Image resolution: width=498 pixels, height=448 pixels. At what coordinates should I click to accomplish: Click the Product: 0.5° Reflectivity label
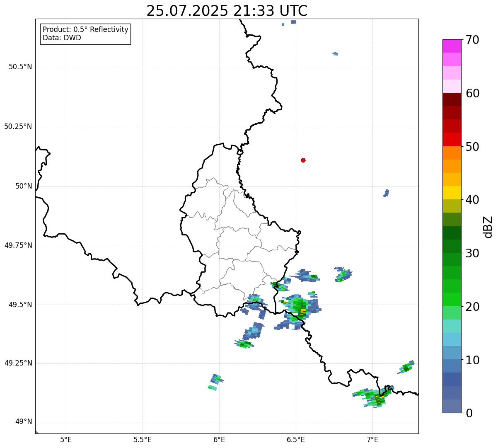click(x=85, y=29)
